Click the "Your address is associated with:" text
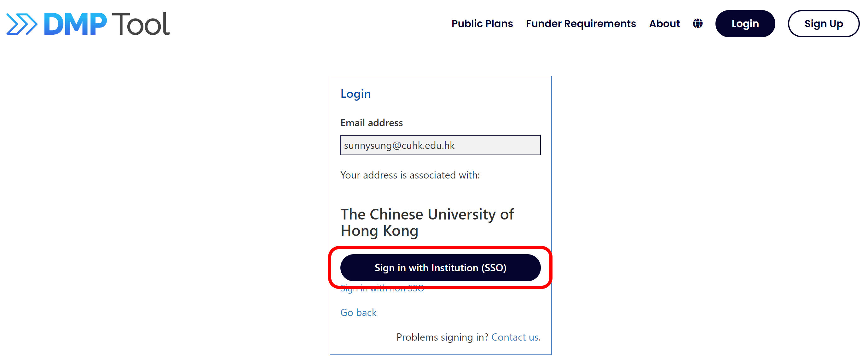This screenshot has height=363, width=868. [x=410, y=175]
